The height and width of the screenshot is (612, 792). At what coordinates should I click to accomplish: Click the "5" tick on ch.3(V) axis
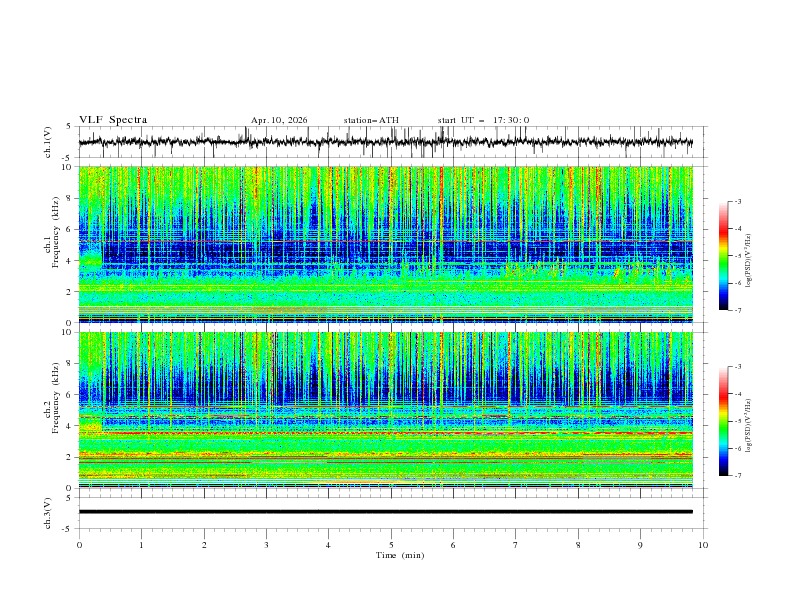click(x=69, y=498)
